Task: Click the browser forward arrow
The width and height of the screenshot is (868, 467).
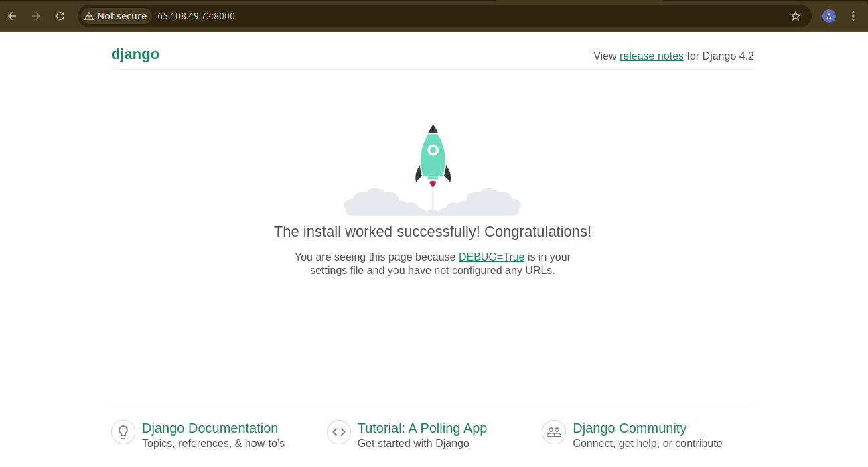Action: click(x=36, y=16)
